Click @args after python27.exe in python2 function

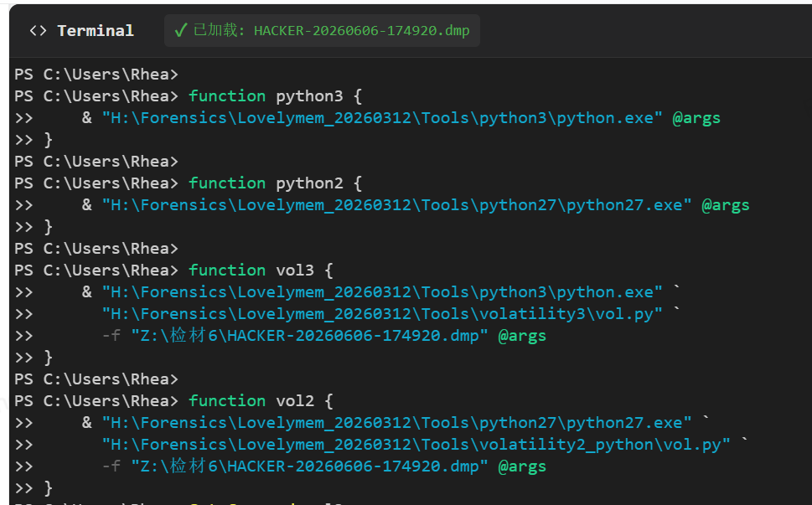coord(726,205)
